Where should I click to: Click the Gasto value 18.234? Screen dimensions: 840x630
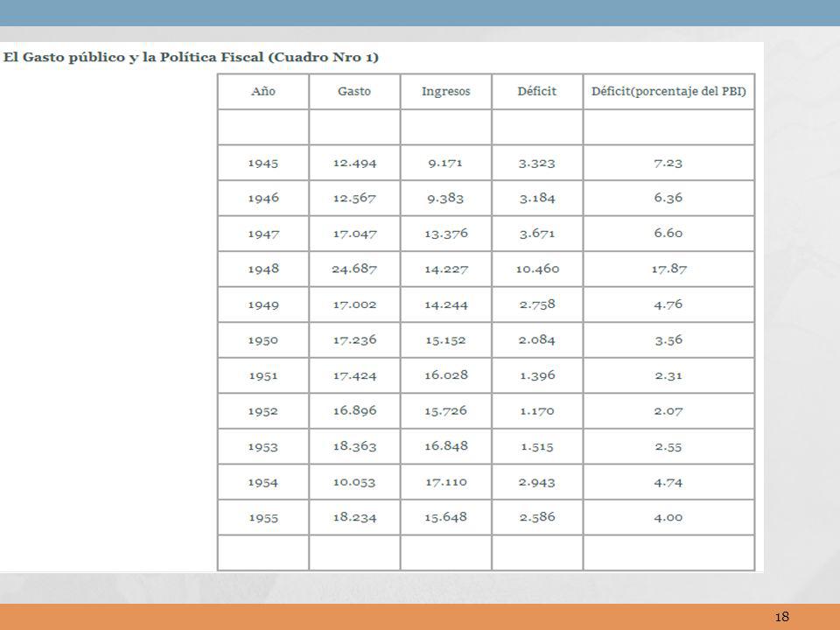(354, 517)
